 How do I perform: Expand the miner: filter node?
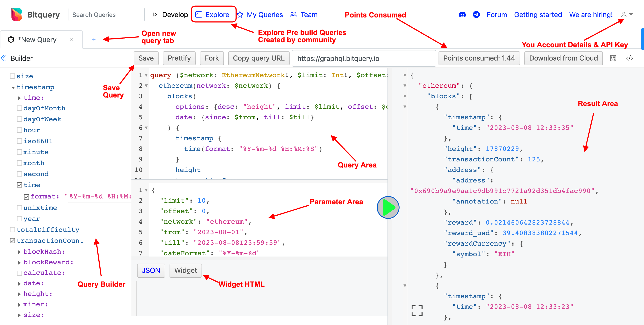19,304
